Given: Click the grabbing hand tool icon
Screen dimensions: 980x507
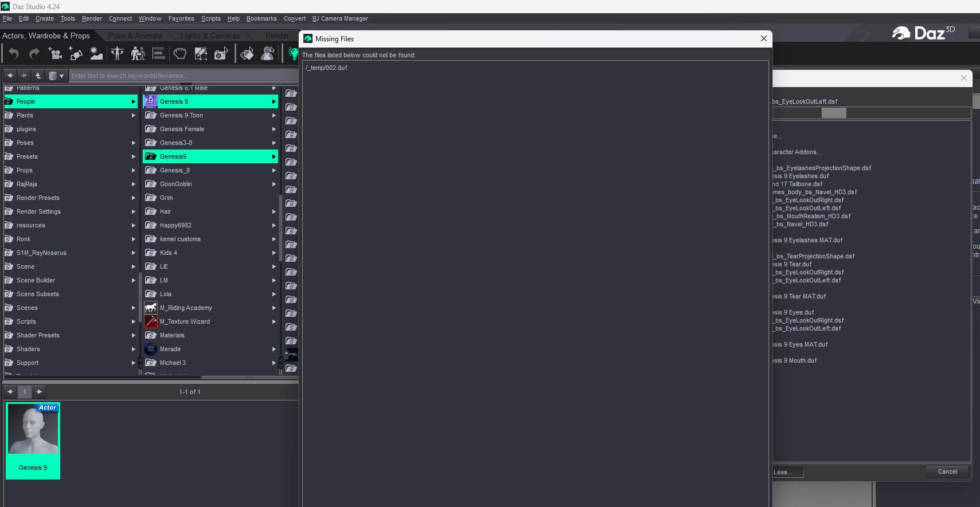Looking at the screenshot, I should pyautogui.click(x=180, y=54).
